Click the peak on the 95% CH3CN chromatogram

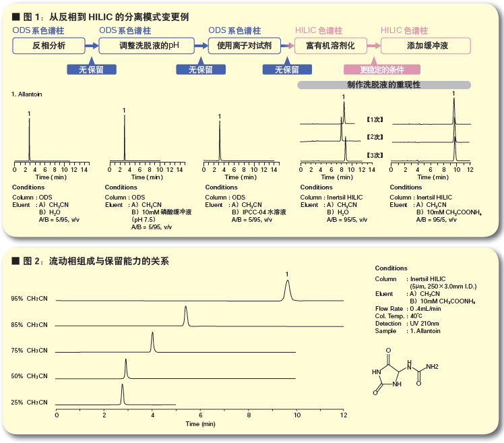click(288, 290)
